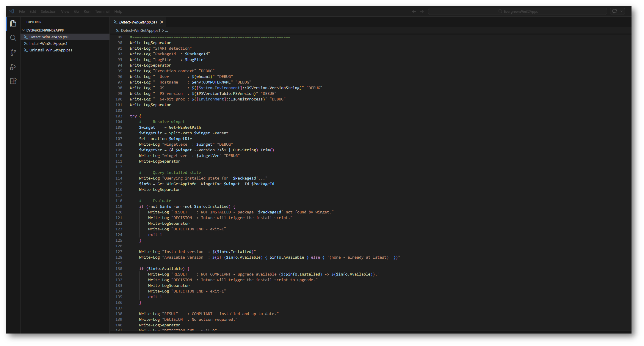Open the Explorer view icon
This screenshot has width=644, height=346.
click(x=13, y=24)
